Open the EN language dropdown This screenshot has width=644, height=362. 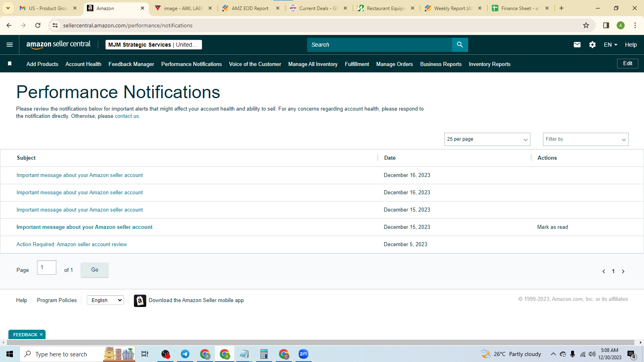tap(610, 45)
